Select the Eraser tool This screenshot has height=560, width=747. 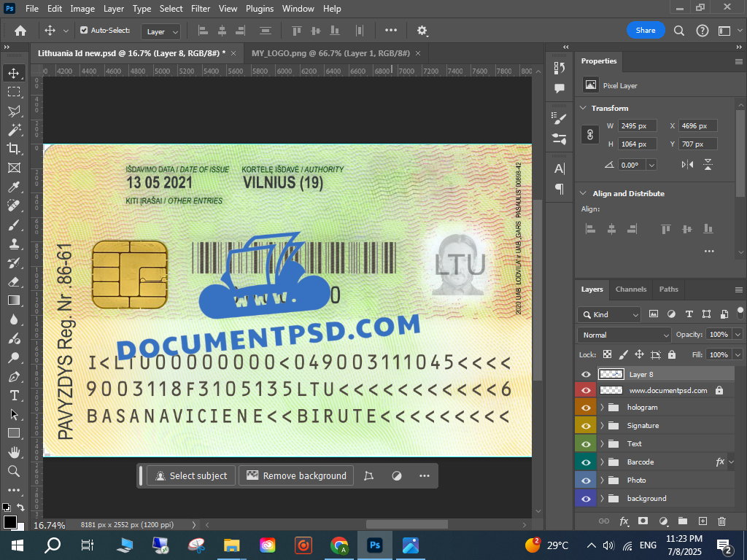(14, 281)
